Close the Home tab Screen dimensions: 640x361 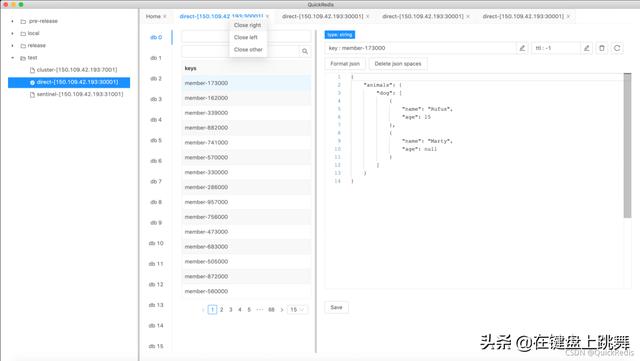point(165,16)
